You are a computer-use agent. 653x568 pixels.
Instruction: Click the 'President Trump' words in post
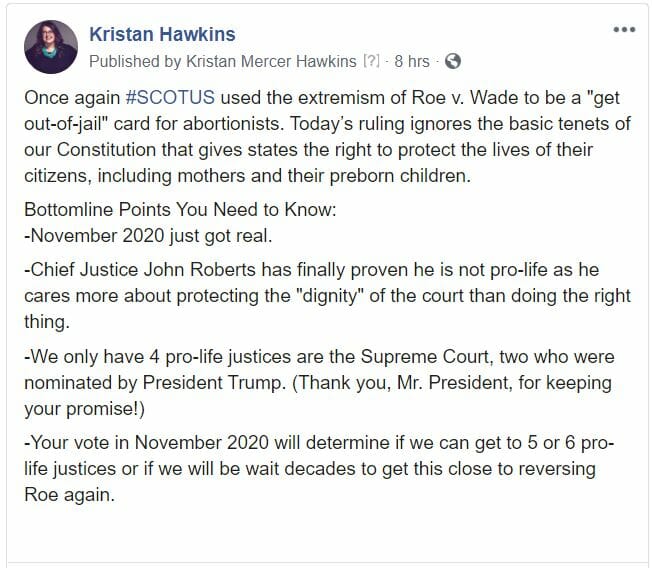(214, 383)
